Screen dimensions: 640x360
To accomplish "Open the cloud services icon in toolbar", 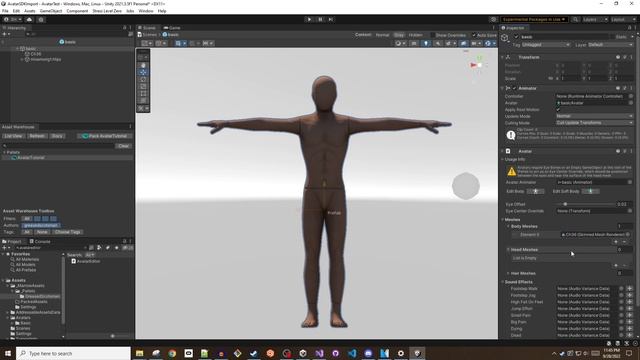I will tap(29, 19).
